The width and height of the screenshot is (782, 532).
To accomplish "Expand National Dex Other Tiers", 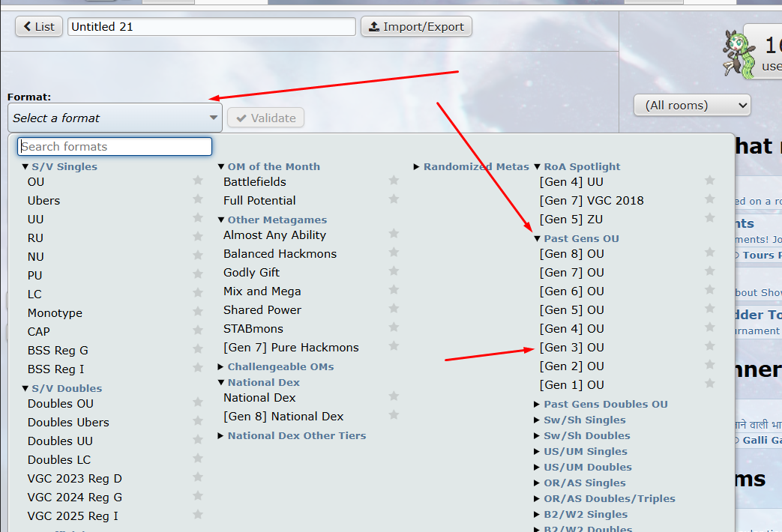I will coord(292,436).
